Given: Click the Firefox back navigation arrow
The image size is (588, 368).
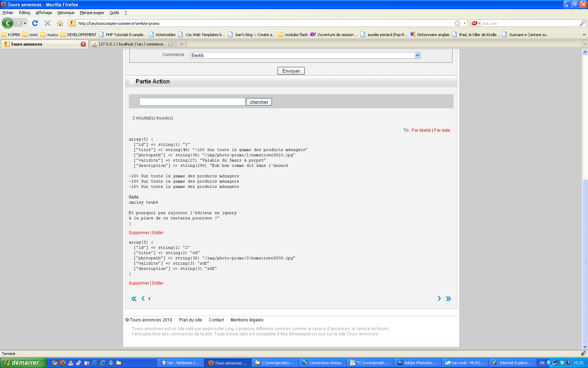Looking at the screenshot, I should pyautogui.click(x=7, y=23).
